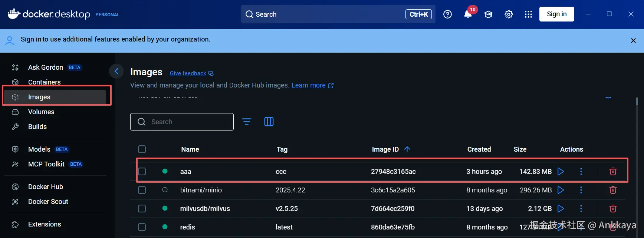This screenshot has width=644, height=238.
Task: Open Volumes in the sidebar
Action: click(x=56, y=112)
